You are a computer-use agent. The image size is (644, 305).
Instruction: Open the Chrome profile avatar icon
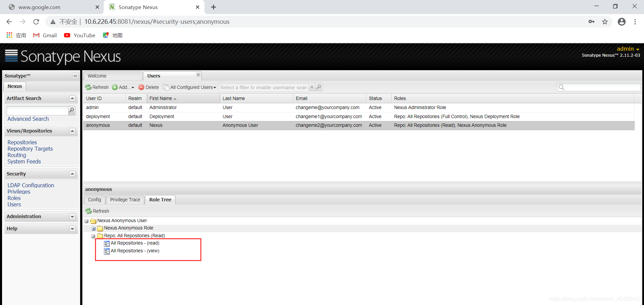[622, 22]
